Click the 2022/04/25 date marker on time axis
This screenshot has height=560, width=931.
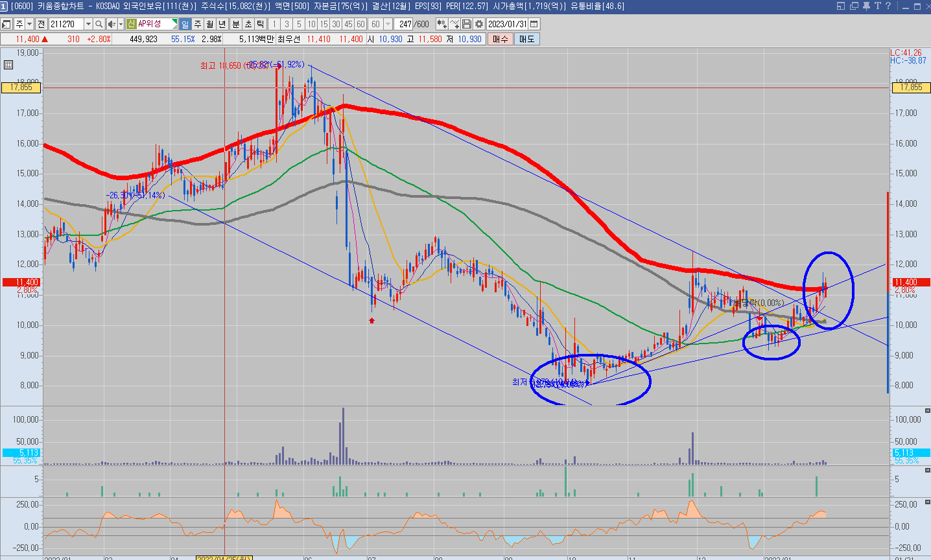(x=224, y=557)
